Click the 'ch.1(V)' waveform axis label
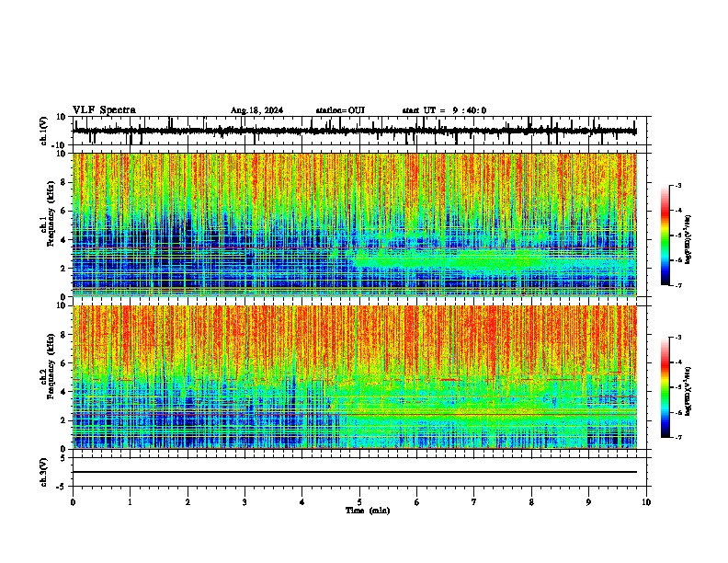 point(44,131)
